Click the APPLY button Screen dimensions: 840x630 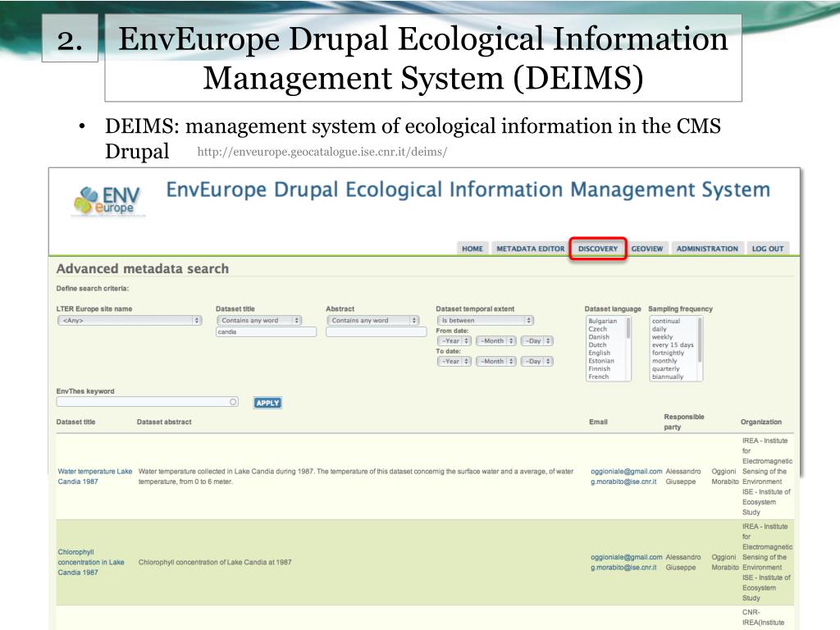[267, 403]
